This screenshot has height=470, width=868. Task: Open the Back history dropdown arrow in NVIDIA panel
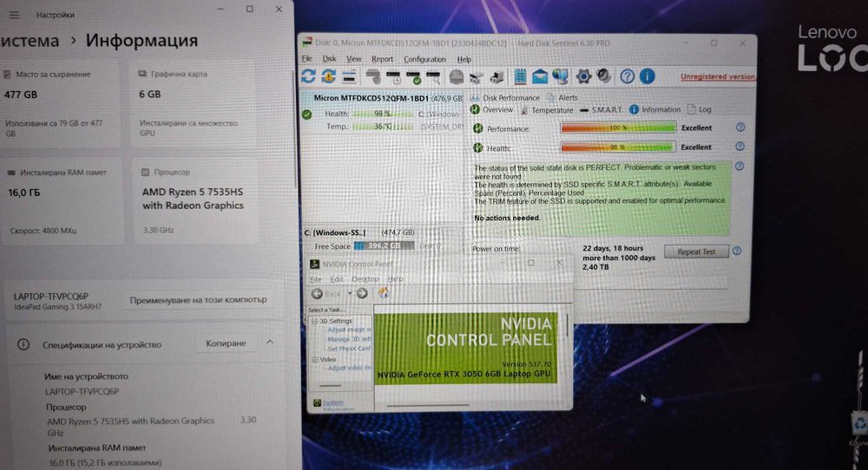pos(349,294)
